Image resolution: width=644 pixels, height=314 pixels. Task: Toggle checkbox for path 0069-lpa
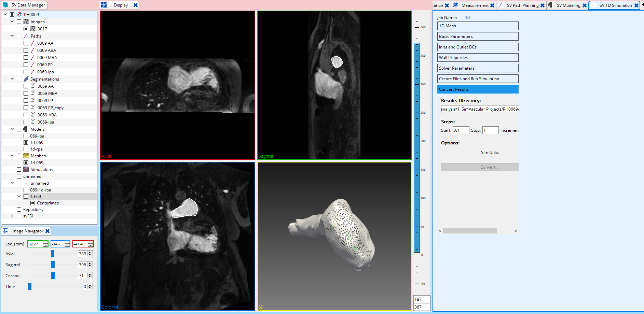pyautogui.click(x=26, y=72)
